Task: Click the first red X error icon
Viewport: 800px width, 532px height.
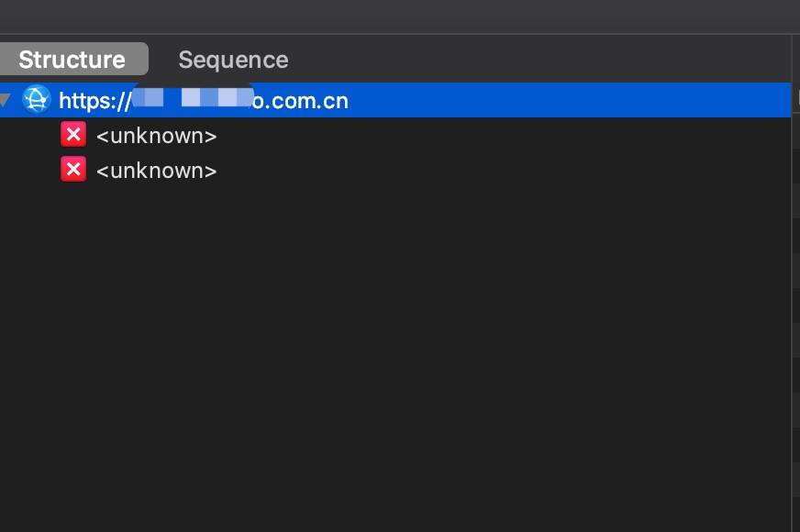Action: pyautogui.click(x=73, y=135)
